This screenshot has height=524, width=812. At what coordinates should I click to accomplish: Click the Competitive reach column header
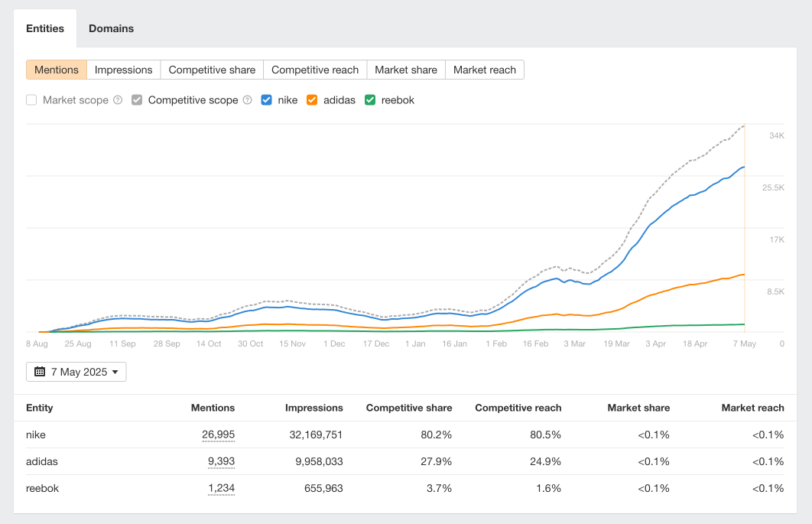[x=518, y=408]
